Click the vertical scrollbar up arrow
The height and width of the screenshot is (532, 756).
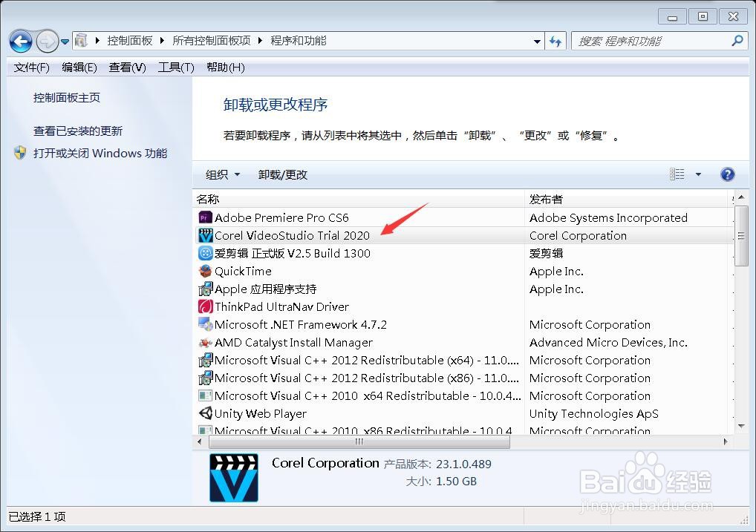point(742,197)
